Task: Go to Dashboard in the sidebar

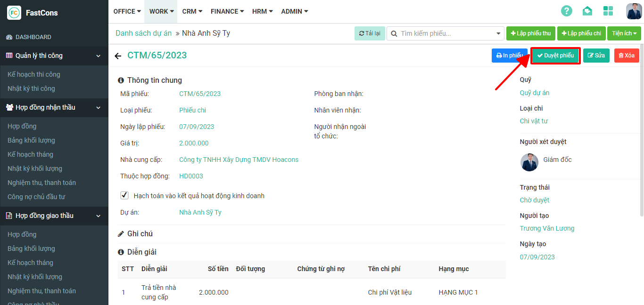Action: click(33, 37)
